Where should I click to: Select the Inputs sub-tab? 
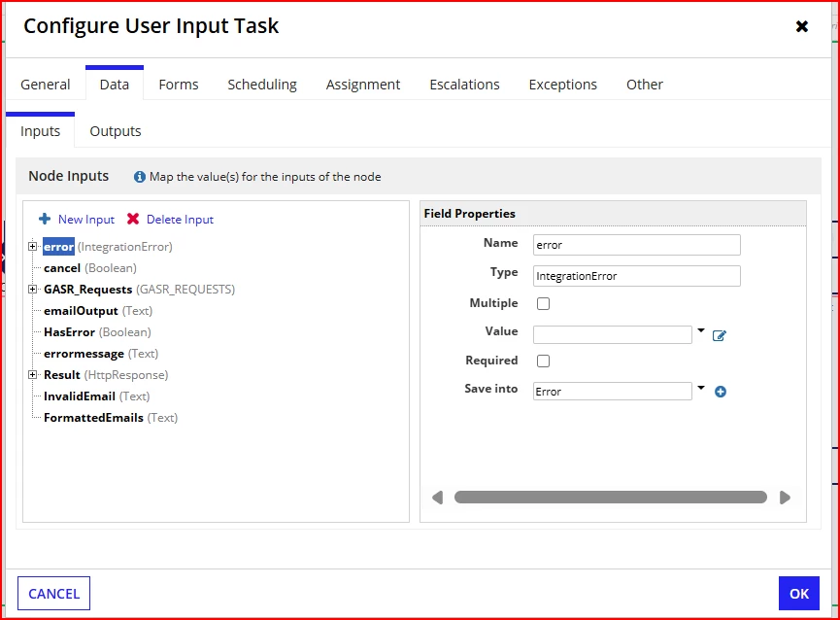coord(40,131)
